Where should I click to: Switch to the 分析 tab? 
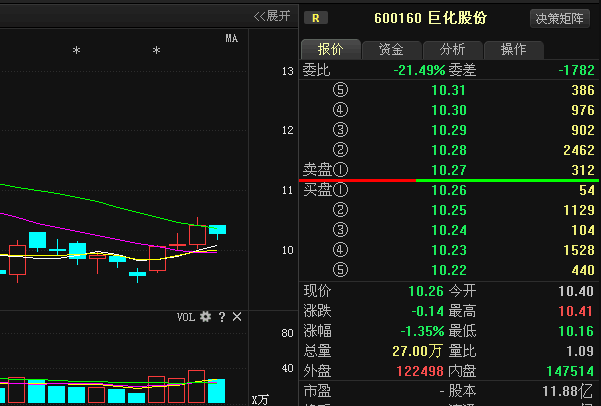(452, 49)
